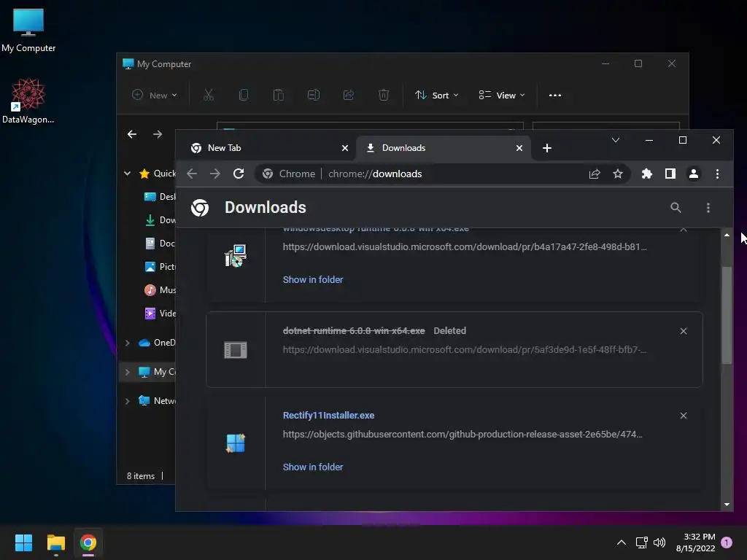Open Chrome main three-dot menu

tap(718, 174)
